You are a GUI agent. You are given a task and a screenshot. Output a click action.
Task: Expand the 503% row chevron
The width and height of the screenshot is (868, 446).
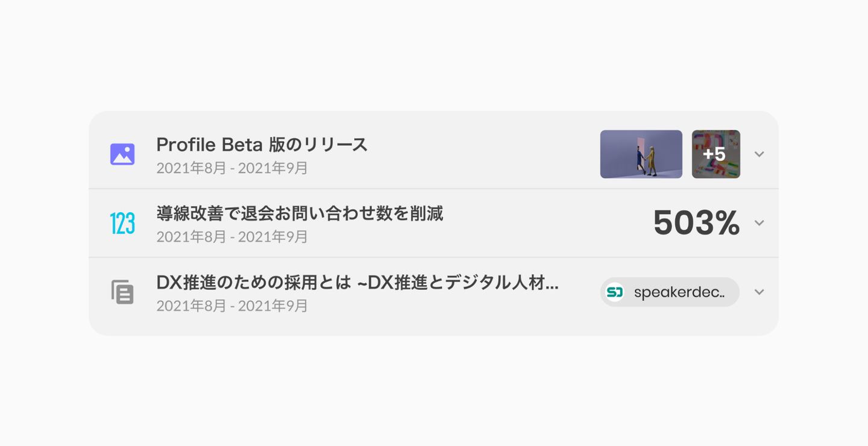click(759, 223)
